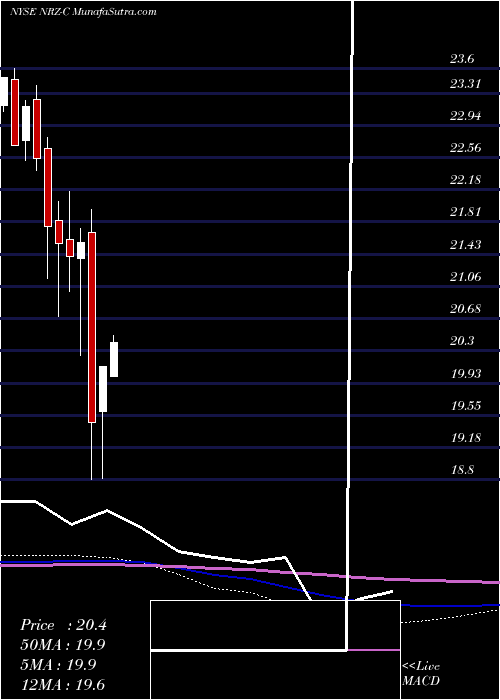Select the 19.55 price axis label
The image size is (500, 700).
[x=465, y=406]
